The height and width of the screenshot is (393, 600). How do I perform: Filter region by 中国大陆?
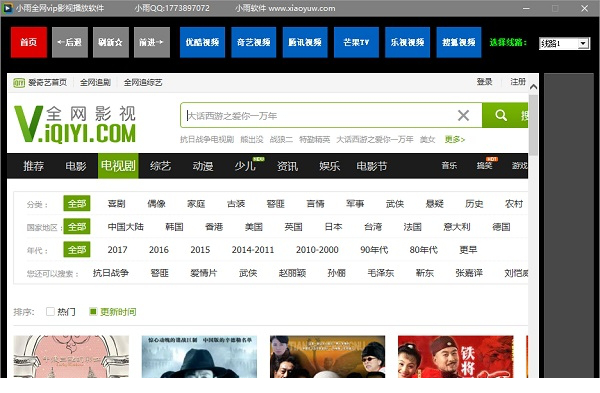126,227
